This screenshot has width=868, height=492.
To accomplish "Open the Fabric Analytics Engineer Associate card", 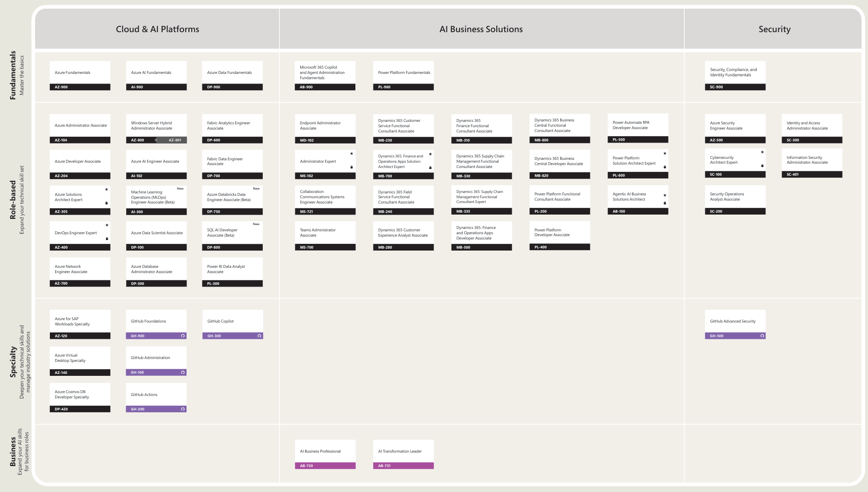I will [232, 129].
